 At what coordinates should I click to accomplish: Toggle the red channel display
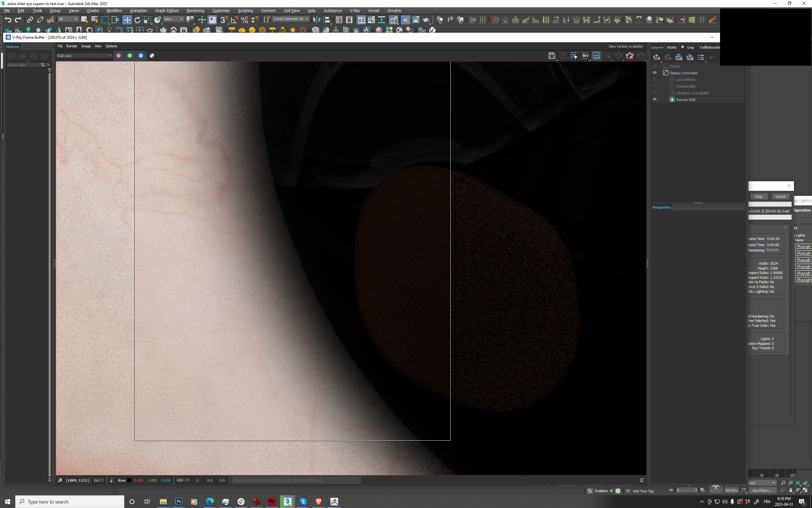(x=118, y=56)
